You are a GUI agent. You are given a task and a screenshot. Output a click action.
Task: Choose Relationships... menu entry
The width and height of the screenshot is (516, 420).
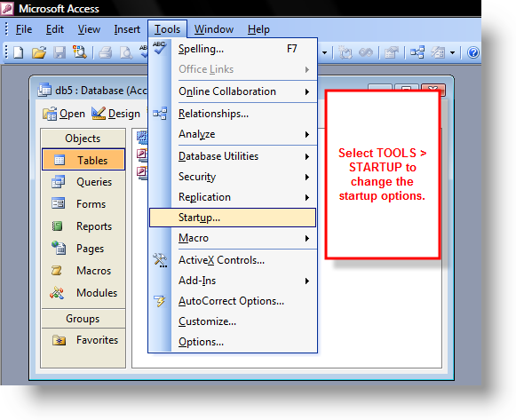[233, 114]
